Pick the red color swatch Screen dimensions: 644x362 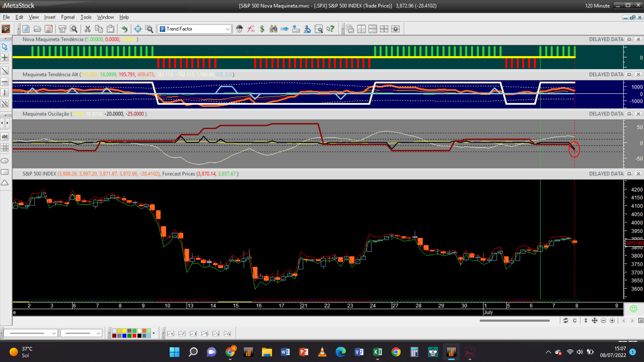click(x=135, y=336)
